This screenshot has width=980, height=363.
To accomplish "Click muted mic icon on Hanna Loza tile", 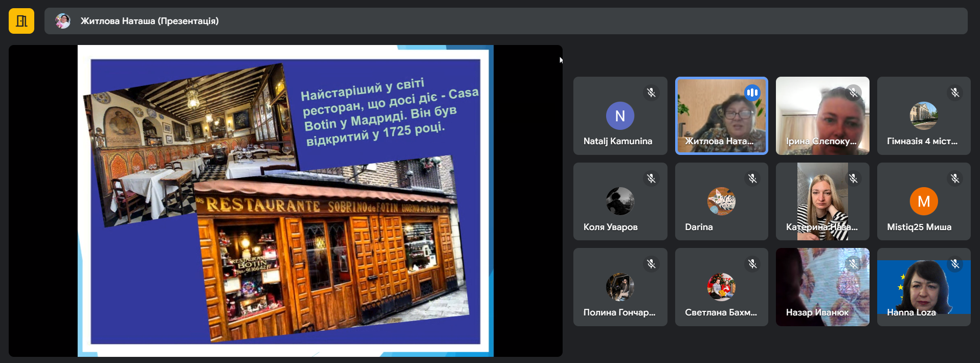I will click(954, 264).
